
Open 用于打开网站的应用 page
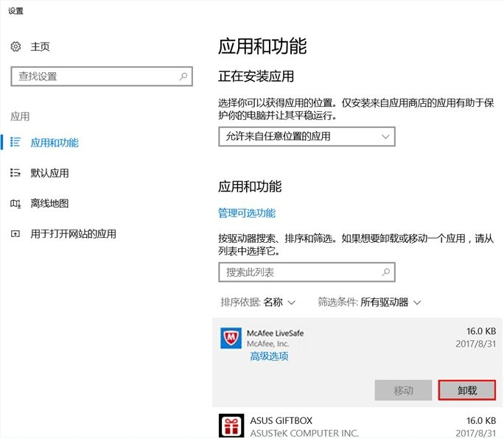click(x=73, y=234)
